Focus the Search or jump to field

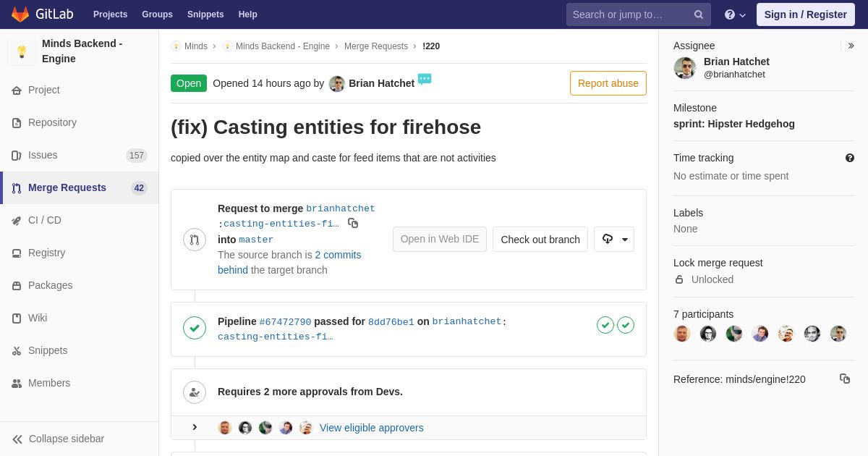click(x=638, y=14)
